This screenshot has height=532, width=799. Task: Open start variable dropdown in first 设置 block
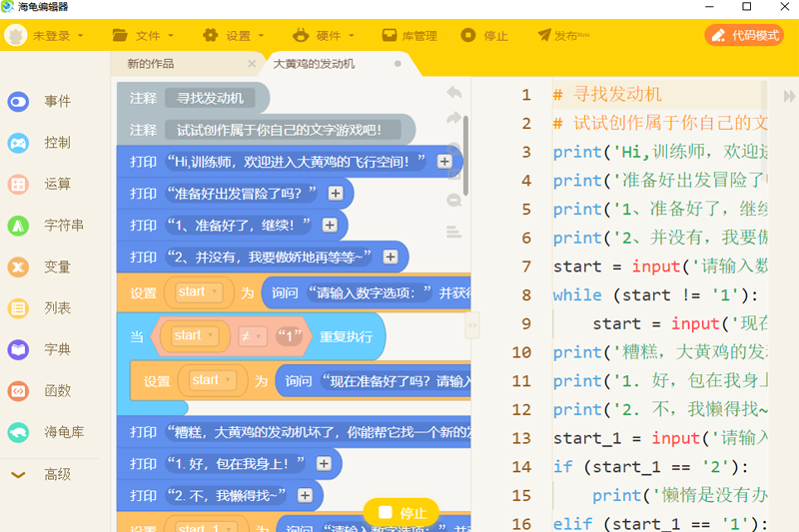[x=198, y=292]
